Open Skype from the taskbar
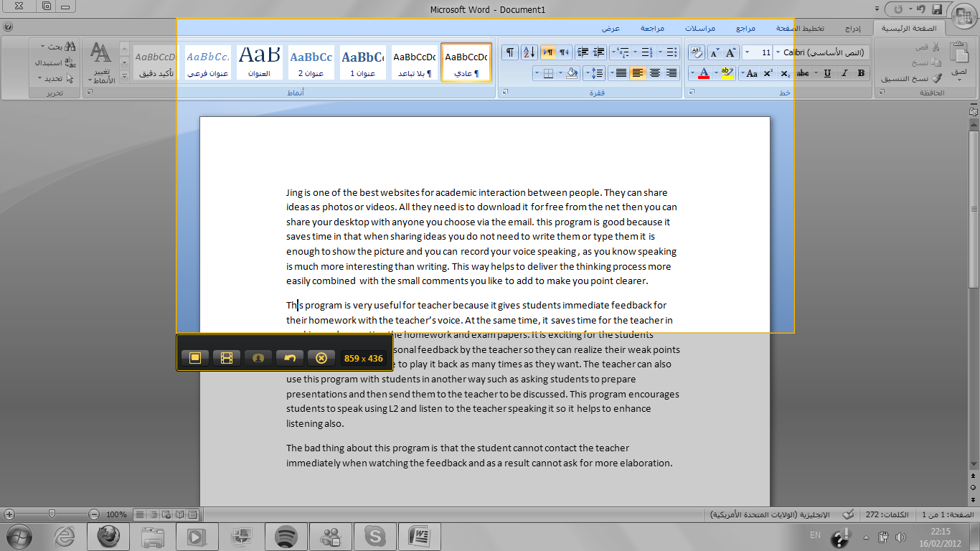This screenshot has width=980, height=551. coord(375,536)
